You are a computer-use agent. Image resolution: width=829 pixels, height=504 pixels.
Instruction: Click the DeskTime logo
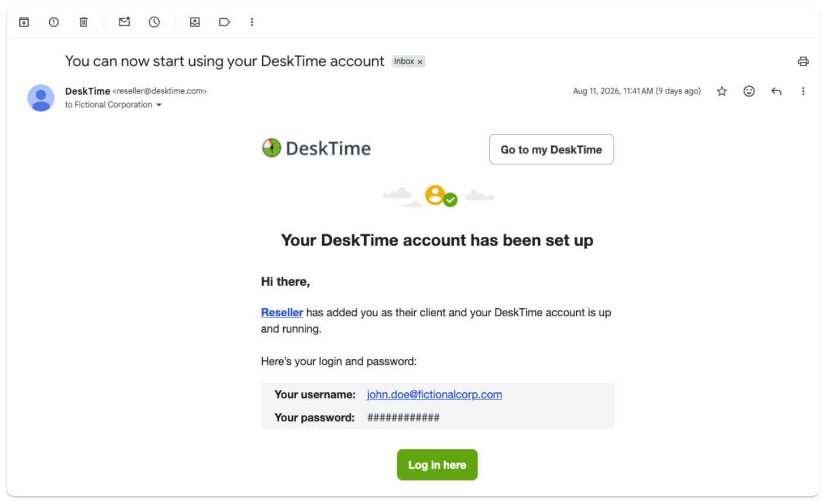click(x=317, y=149)
